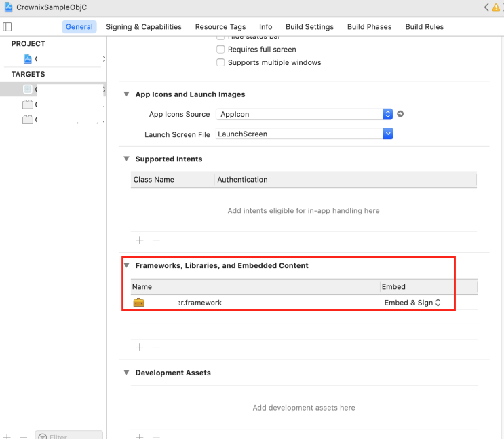The image size is (504, 439).
Task: Enable Supports multiple windows checkbox
Action: click(220, 62)
